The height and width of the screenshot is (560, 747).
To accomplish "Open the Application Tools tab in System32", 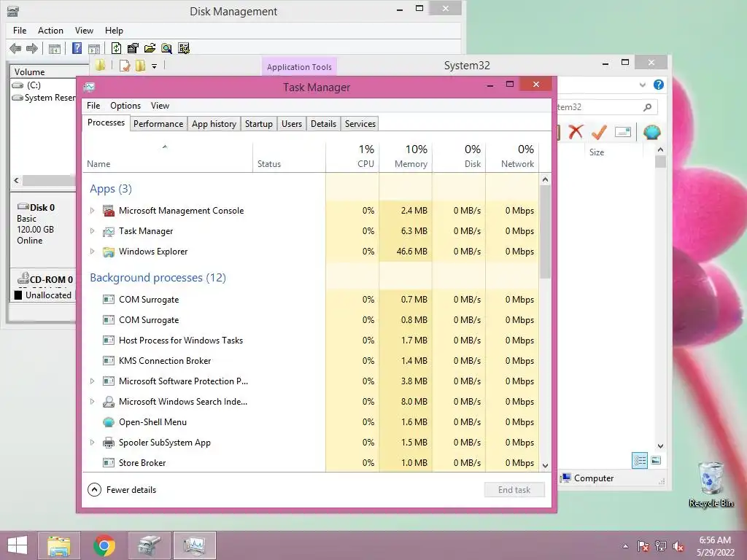I will 299,67.
